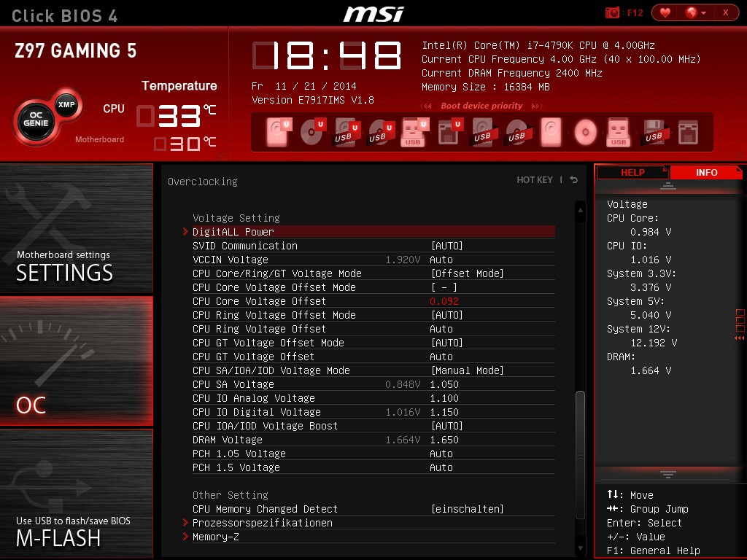The width and height of the screenshot is (747, 560).
Task: Change CPU Core Voltage Offset Mode [ - ]
Action: click(x=444, y=287)
